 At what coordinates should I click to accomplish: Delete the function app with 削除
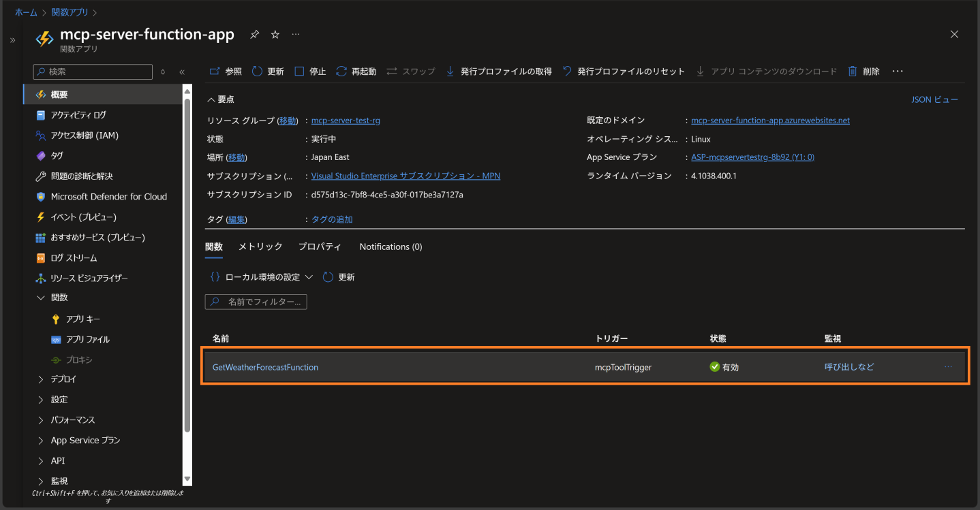pyautogui.click(x=863, y=71)
